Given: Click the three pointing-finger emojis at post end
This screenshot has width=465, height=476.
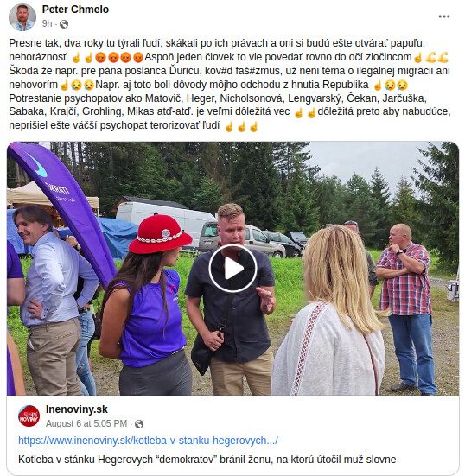Looking at the screenshot, I should pyautogui.click(x=241, y=127).
